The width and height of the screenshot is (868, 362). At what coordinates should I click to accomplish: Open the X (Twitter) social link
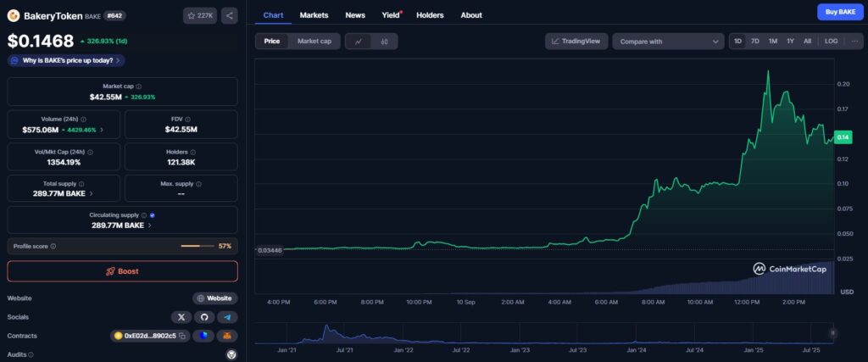click(181, 317)
